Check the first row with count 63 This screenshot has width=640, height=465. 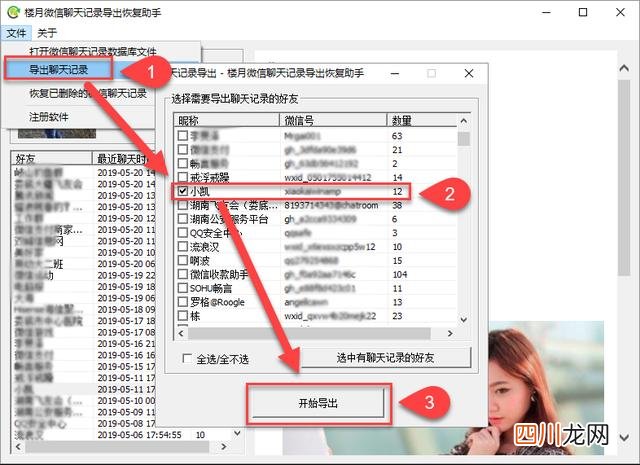pos(183,135)
